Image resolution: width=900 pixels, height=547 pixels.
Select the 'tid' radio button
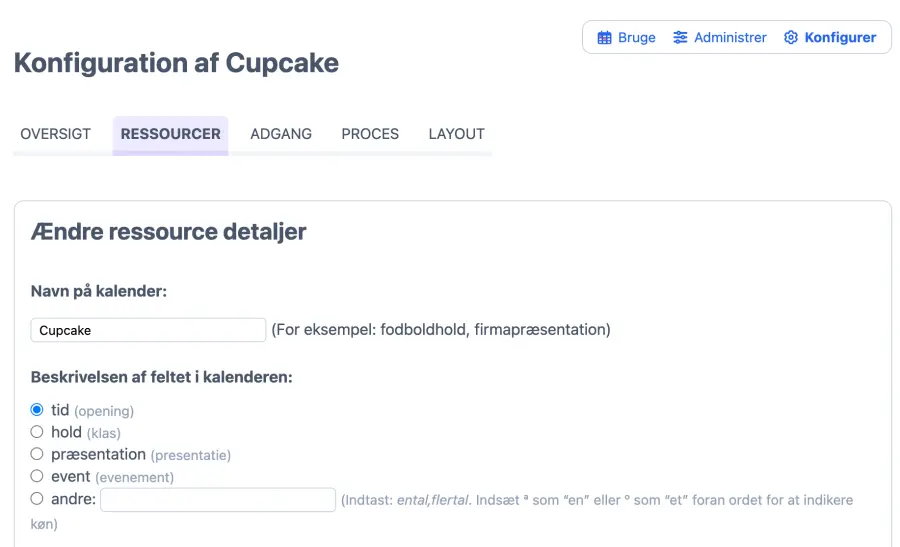pyautogui.click(x=37, y=410)
